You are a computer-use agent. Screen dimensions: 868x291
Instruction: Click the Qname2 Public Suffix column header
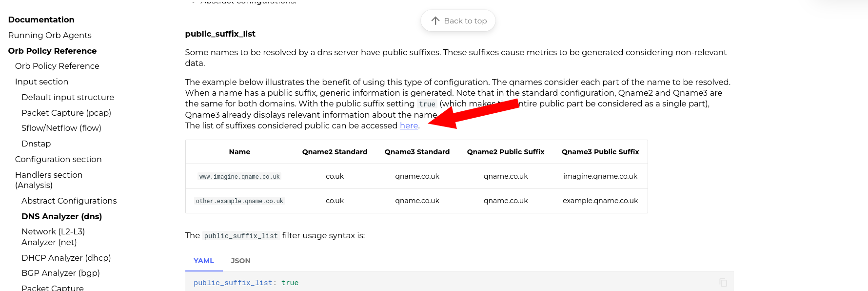pos(506,152)
